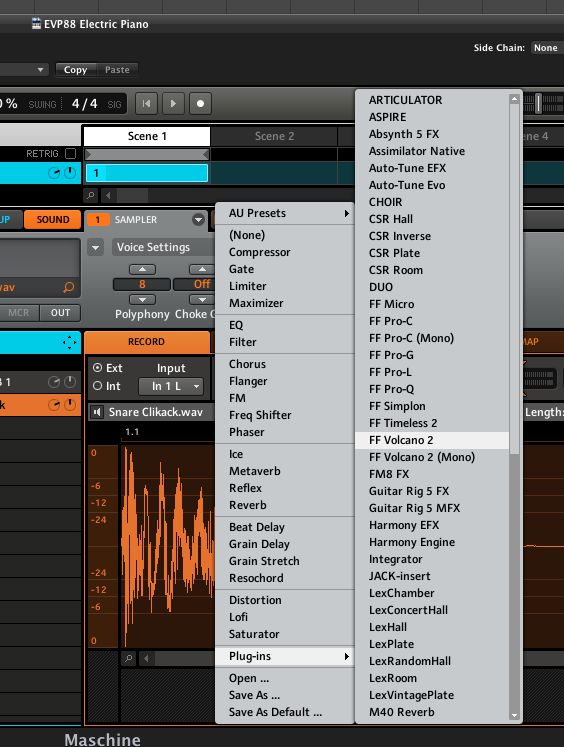Screen dimensions: 564x747
Task: Click the magnifier icon under the waveform display
Action: 129,659
